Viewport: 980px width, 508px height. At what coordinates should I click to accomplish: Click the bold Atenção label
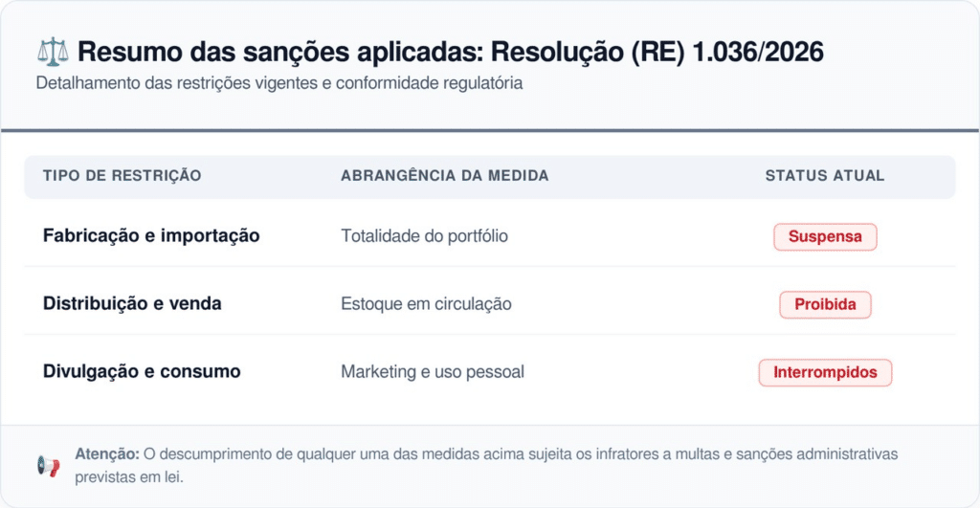(105, 454)
